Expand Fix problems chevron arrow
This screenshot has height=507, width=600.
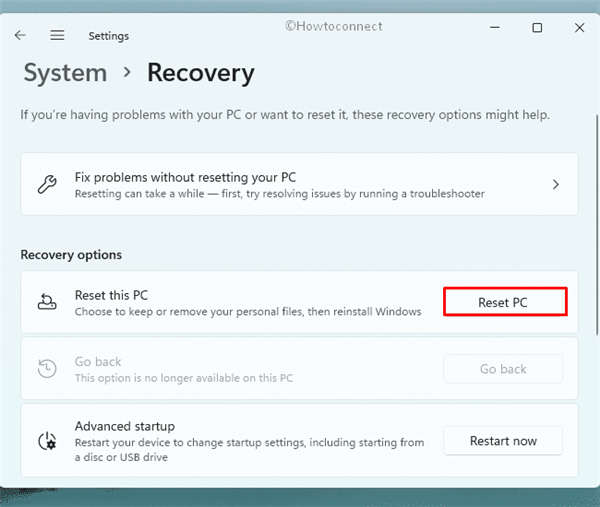coord(556,184)
